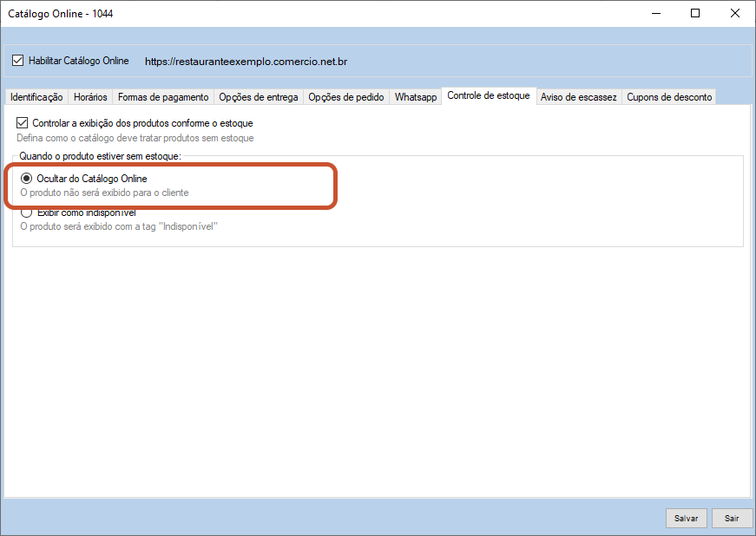Click the 'Quando o produto estiver sem estoque:' group label
This screenshot has width=756, height=536.
pyautogui.click(x=101, y=156)
